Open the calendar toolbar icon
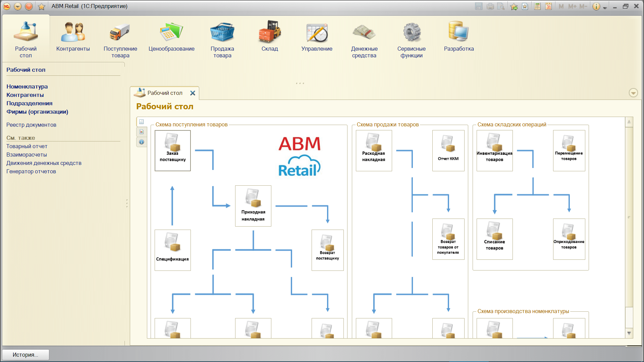Image resolution: width=644 pixels, height=362 pixels. (548, 6)
